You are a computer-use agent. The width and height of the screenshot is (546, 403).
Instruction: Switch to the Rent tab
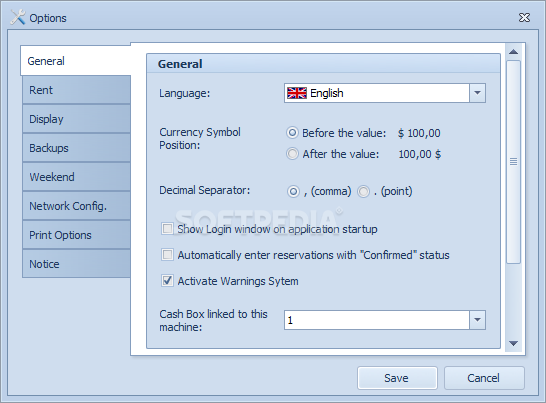(x=77, y=90)
